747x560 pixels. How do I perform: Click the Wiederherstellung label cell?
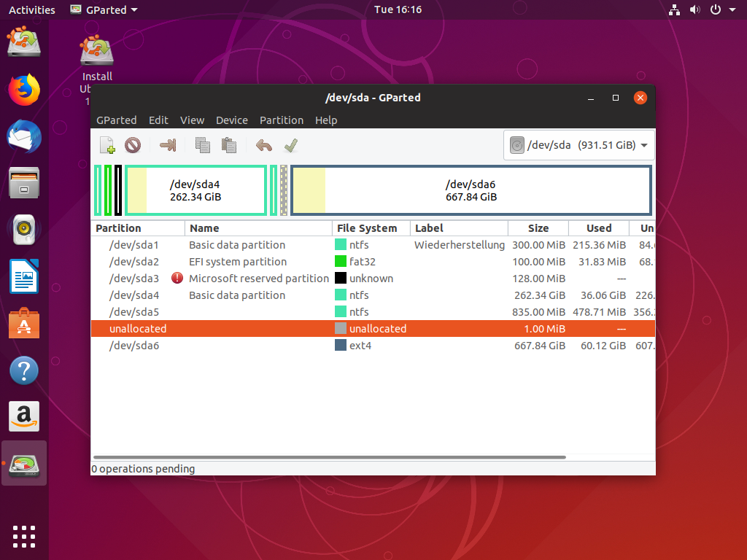460,245
